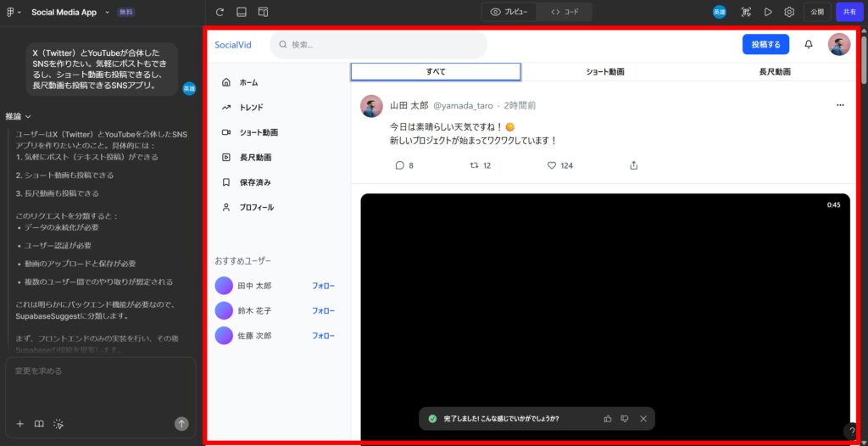This screenshot has height=446, width=868.
Task: Click the 検索 search field
Action: pyautogui.click(x=381, y=44)
